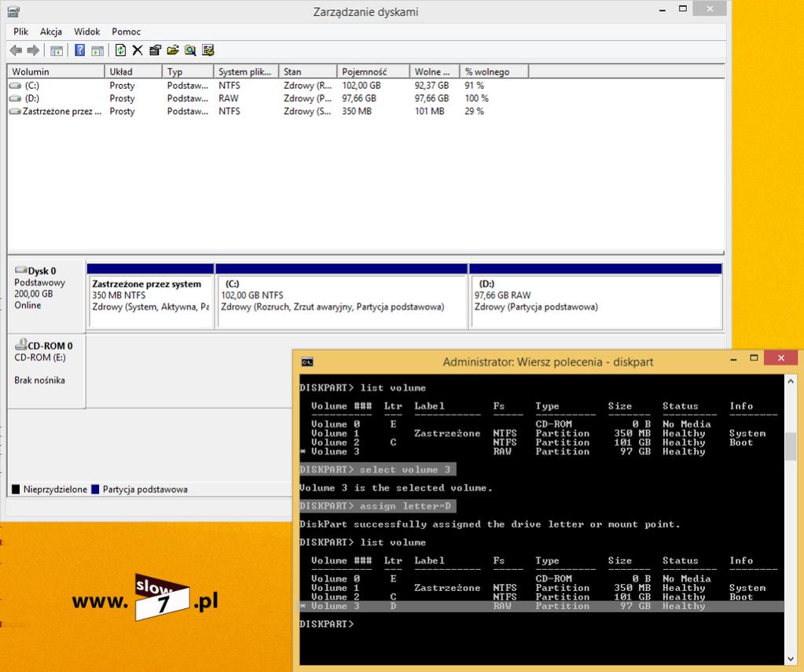Click the Forward arrow in the toolbar

point(33,50)
